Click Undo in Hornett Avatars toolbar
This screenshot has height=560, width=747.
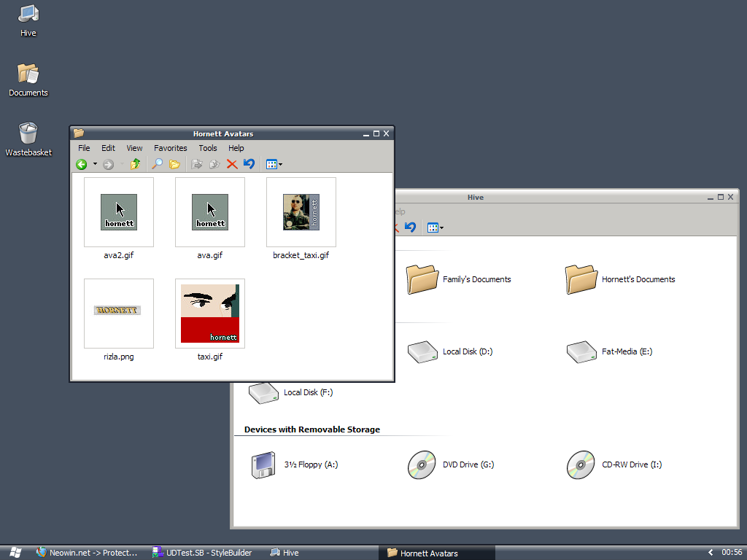pos(249,165)
